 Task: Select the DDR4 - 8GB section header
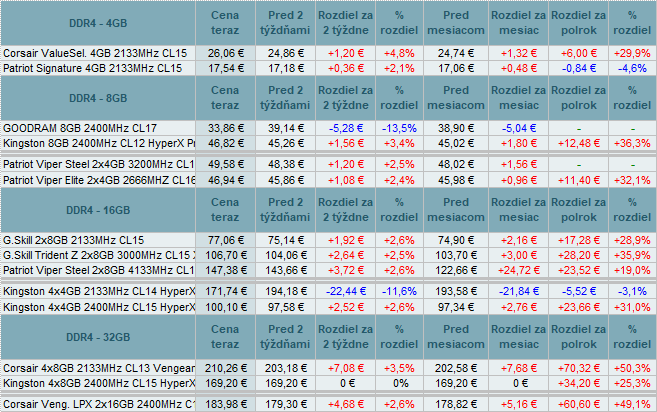click(100, 100)
